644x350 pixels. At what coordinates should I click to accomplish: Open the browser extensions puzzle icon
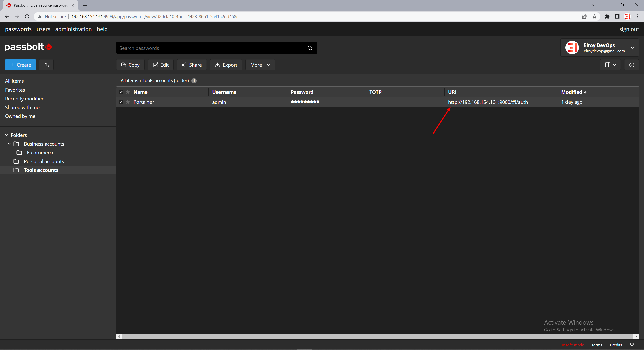tap(607, 17)
